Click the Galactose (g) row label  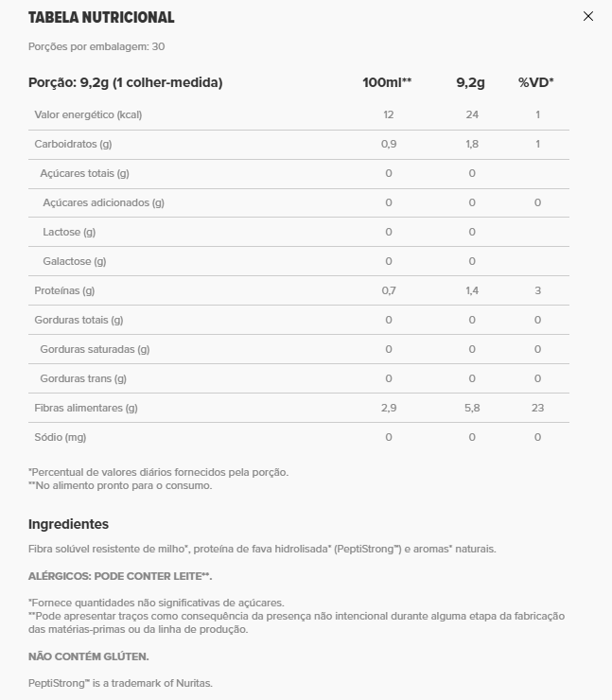75,262
